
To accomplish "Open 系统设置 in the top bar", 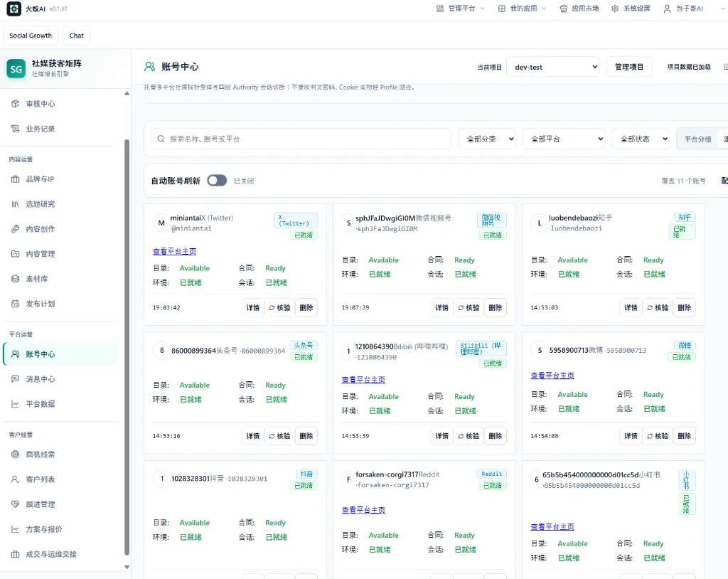I will click(x=631, y=9).
